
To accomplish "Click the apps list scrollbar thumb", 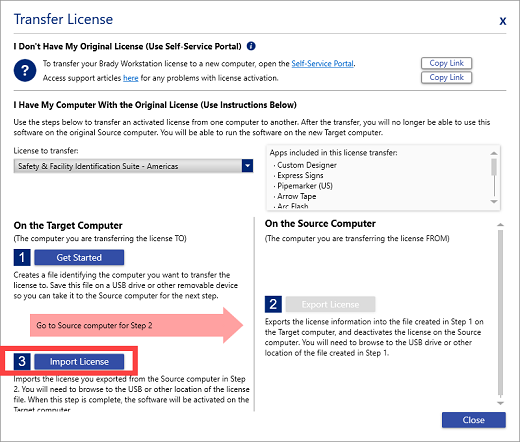I will coord(494,167).
